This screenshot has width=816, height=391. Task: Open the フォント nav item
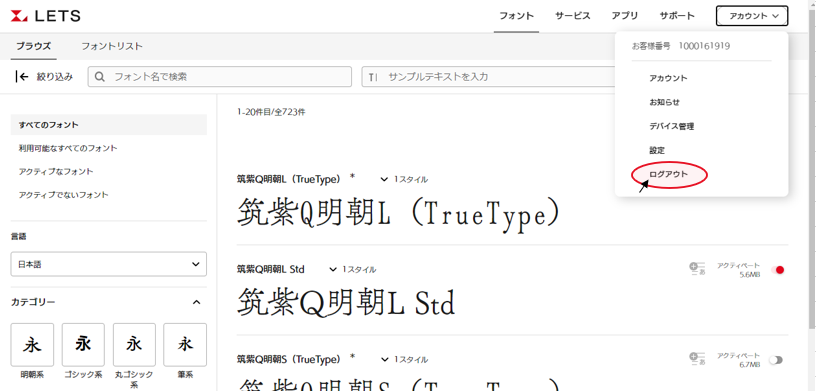pyautogui.click(x=516, y=16)
